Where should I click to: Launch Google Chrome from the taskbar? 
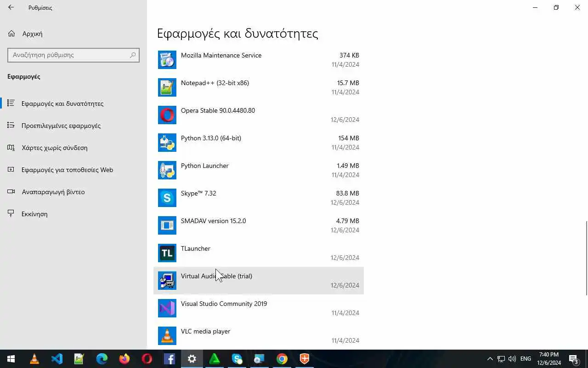(x=282, y=359)
